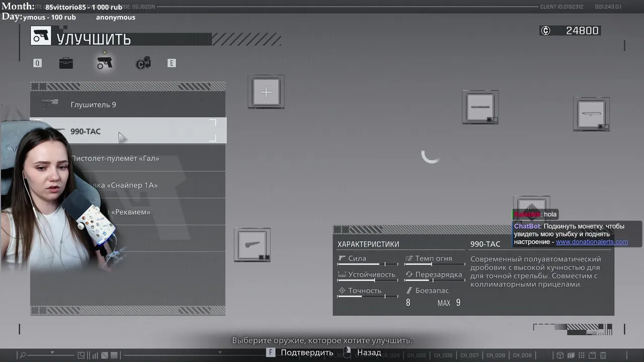Image resolution: width=644 pixels, height=362 pixels.
Task: Click CH_009 in bottom bar
Action: (522, 355)
